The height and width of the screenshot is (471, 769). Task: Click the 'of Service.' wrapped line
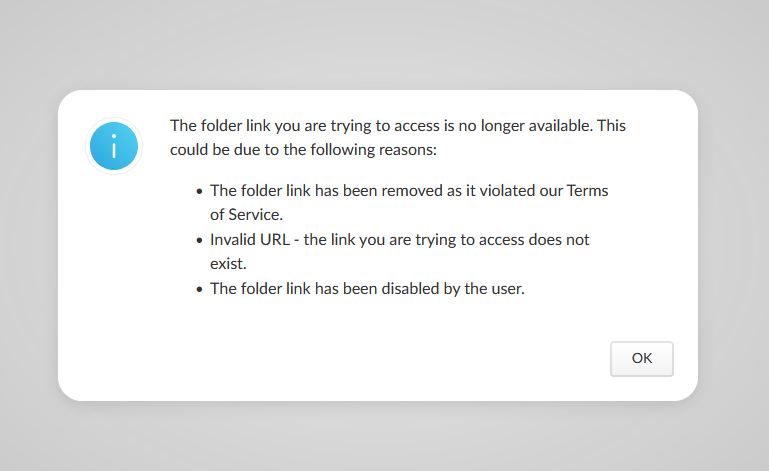pos(246,215)
